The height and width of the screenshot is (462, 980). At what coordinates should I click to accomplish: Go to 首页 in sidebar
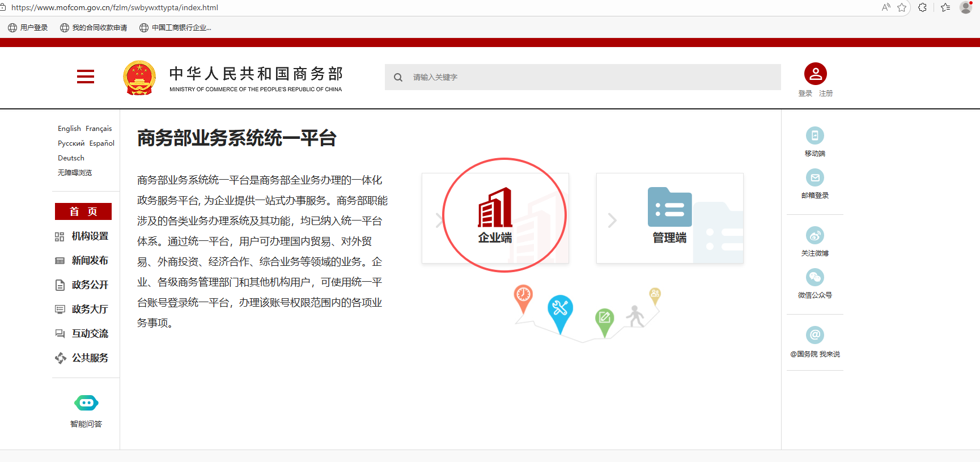tap(83, 211)
